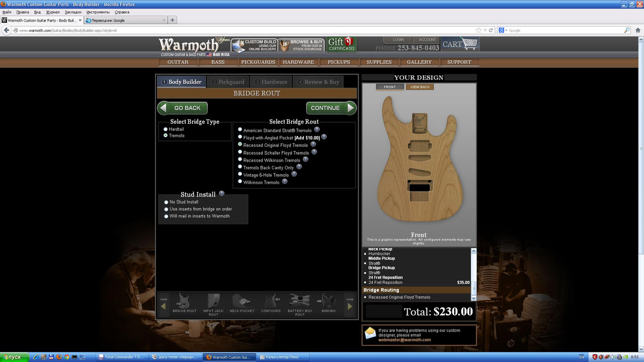
Task: Choose Tremolo Back Cavity Only rout
Action: click(x=240, y=167)
